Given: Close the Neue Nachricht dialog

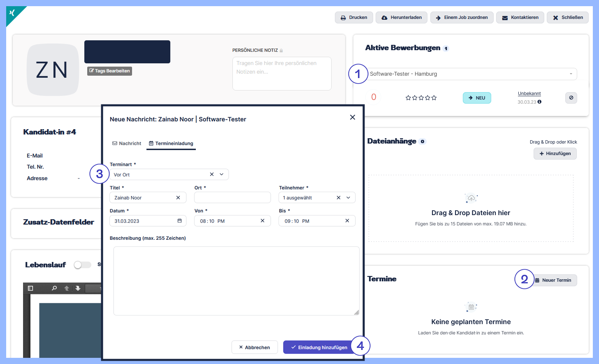Looking at the screenshot, I should [353, 117].
